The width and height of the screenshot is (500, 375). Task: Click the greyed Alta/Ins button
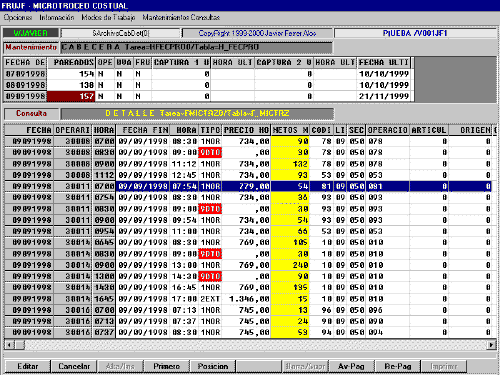click(120, 366)
